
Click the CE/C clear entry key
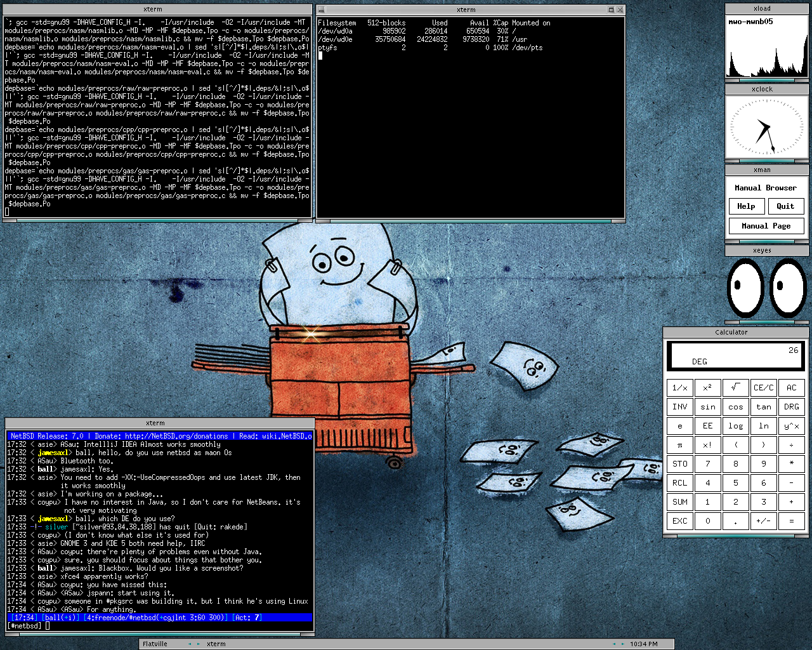coord(763,387)
